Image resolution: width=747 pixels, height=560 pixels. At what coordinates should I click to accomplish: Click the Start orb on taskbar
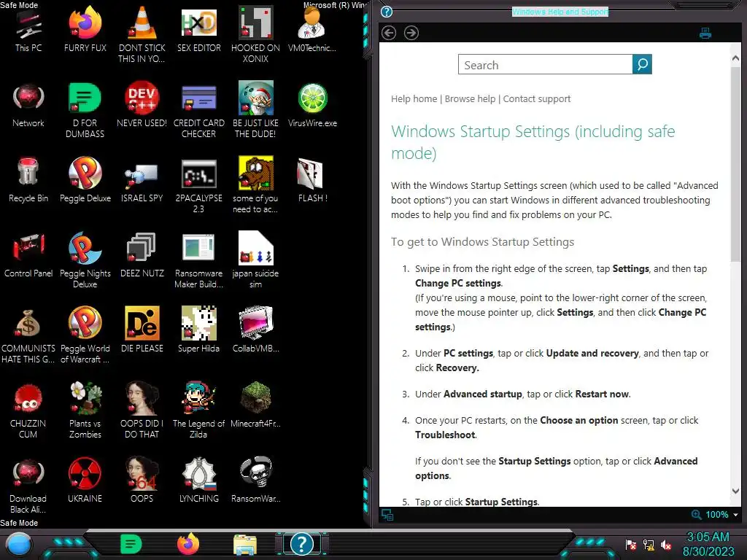19,545
